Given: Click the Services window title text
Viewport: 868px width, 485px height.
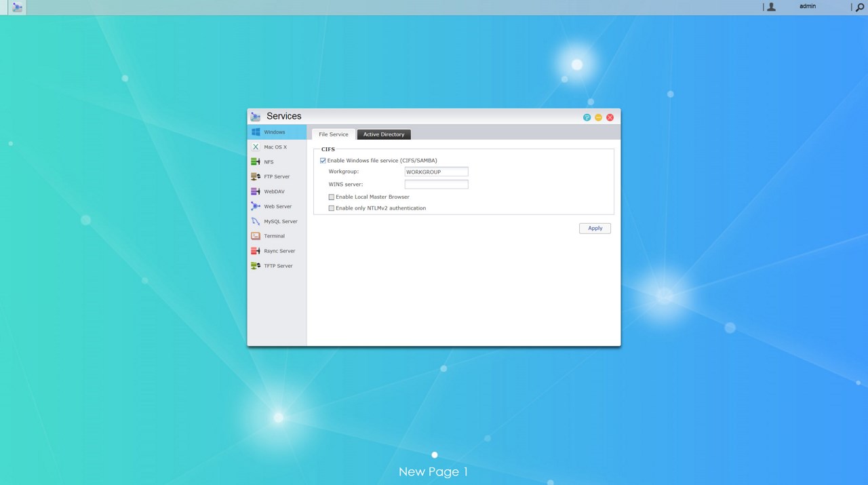Looking at the screenshot, I should [284, 116].
